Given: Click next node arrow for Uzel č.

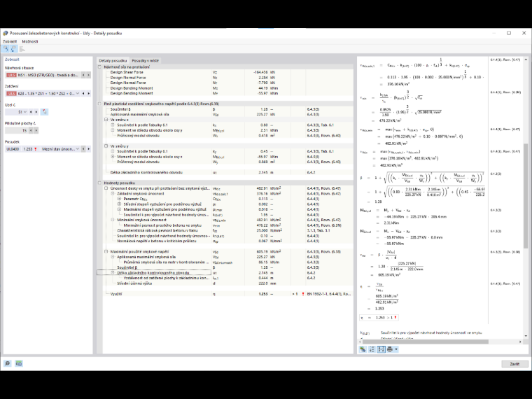Looking at the screenshot, I should tap(36, 111).
